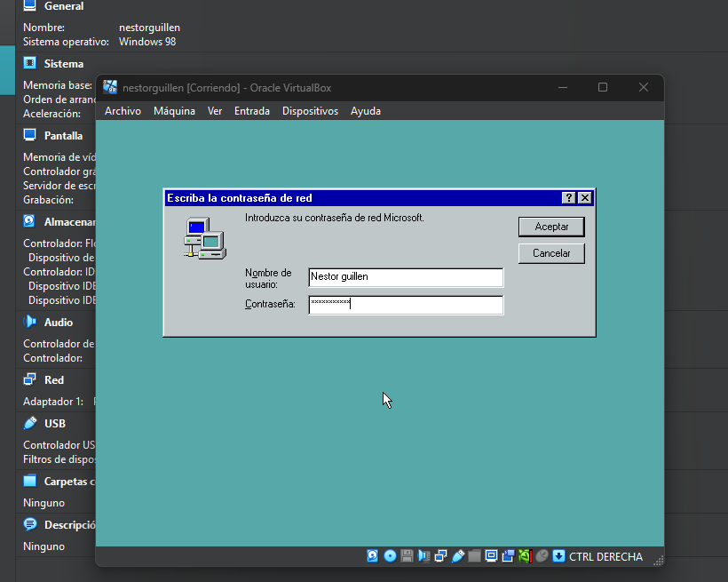
Task: Open the Máquina menu
Action: tap(174, 111)
